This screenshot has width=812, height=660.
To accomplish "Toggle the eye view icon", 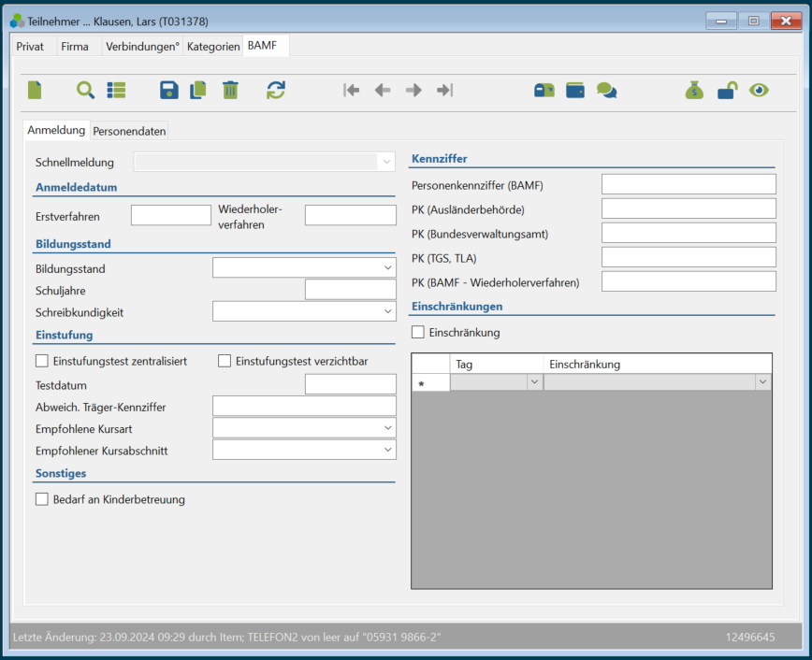I will 759,91.
